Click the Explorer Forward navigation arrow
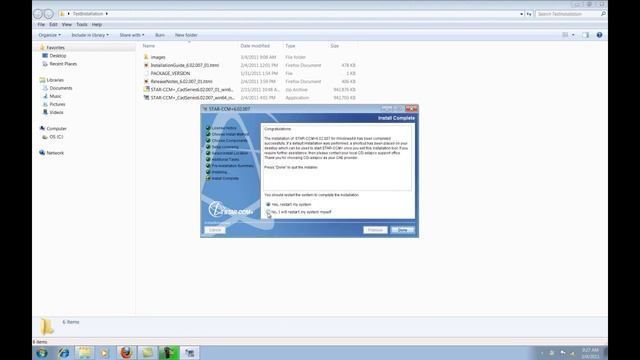This screenshot has height=360, width=640. point(49,14)
